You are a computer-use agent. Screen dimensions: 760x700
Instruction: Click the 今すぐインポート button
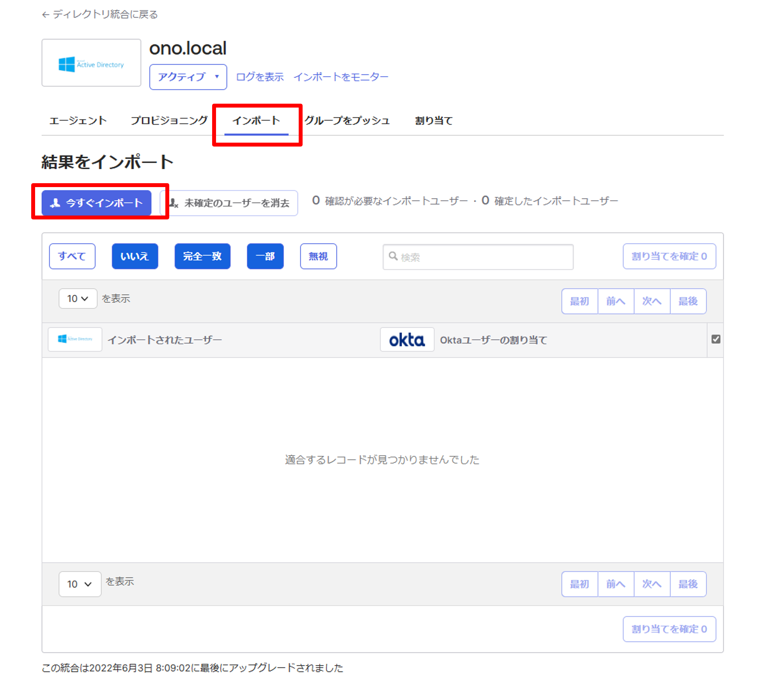96,203
